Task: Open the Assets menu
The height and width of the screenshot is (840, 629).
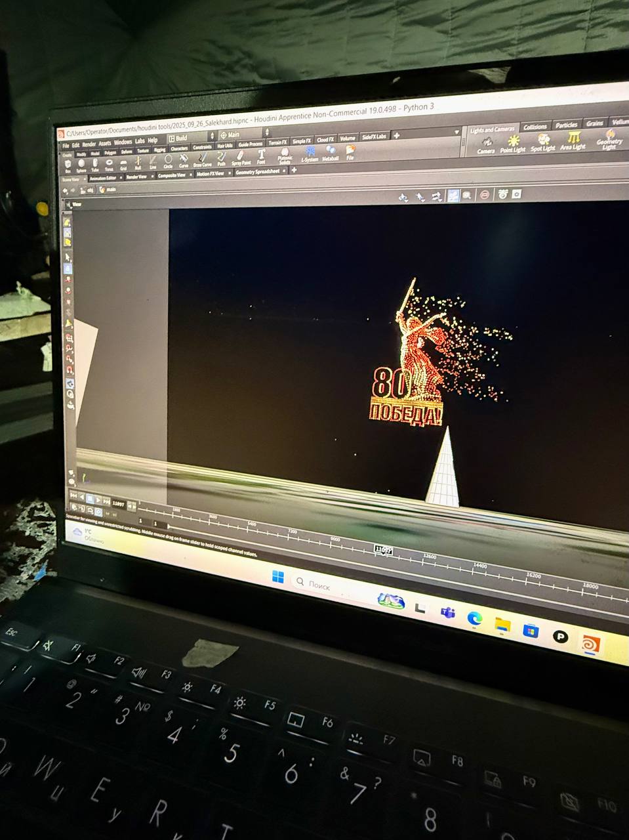Action: pos(105,142)
